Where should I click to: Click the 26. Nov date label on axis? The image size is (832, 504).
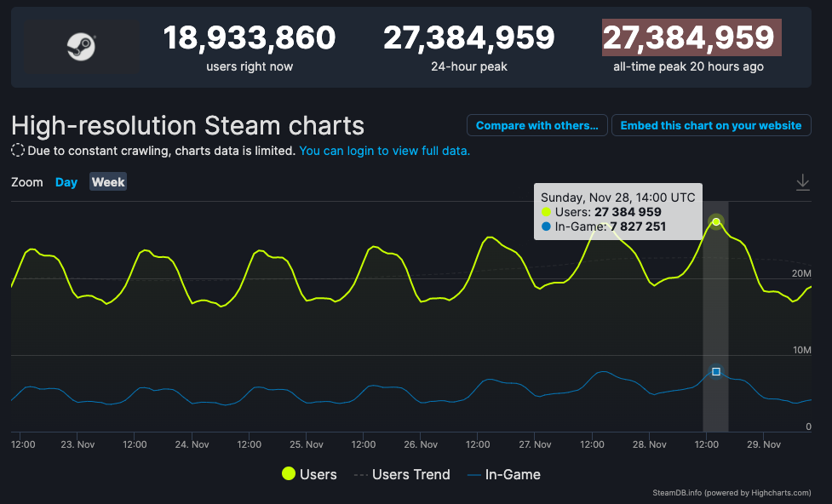click(421, 444)
